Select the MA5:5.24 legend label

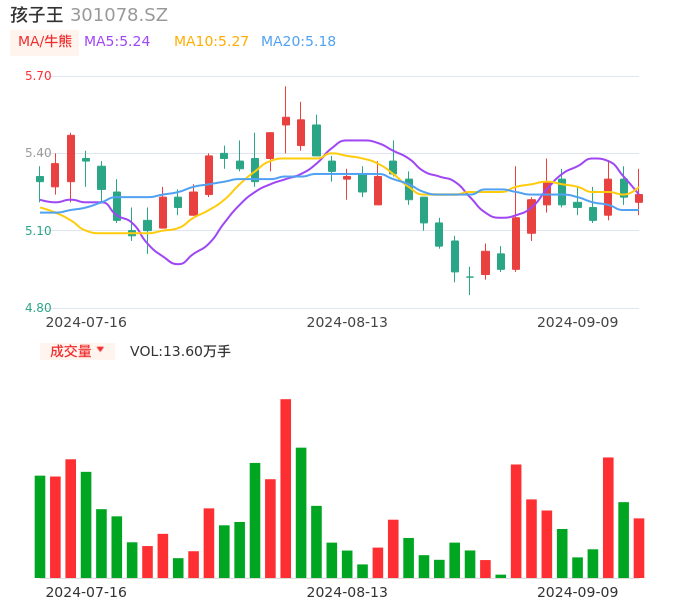point(117,42)
